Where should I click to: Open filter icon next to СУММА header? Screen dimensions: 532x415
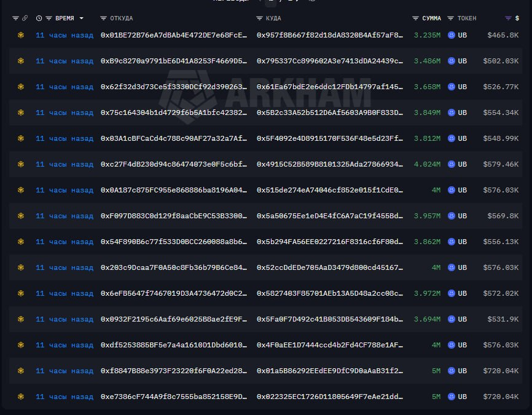click(x=415, y=18)
